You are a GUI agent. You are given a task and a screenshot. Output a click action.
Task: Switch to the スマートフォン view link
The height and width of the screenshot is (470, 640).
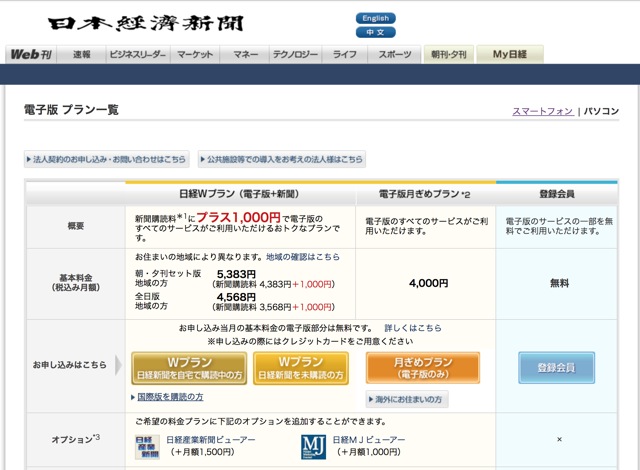pyautogui.click(x=543, y=111)
